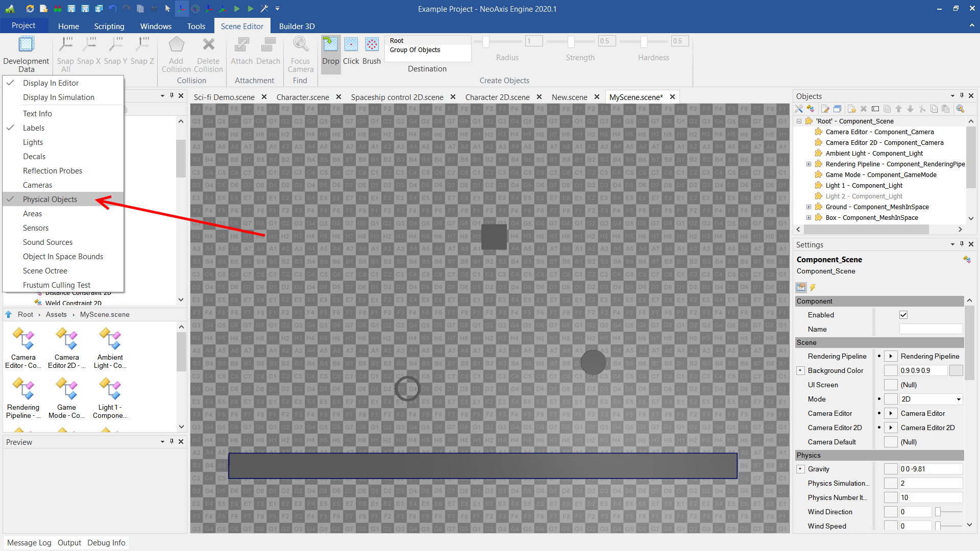Switch to the Builder 3D ribbon tab
Screen dimensions: 980x551
coord(297,26)
